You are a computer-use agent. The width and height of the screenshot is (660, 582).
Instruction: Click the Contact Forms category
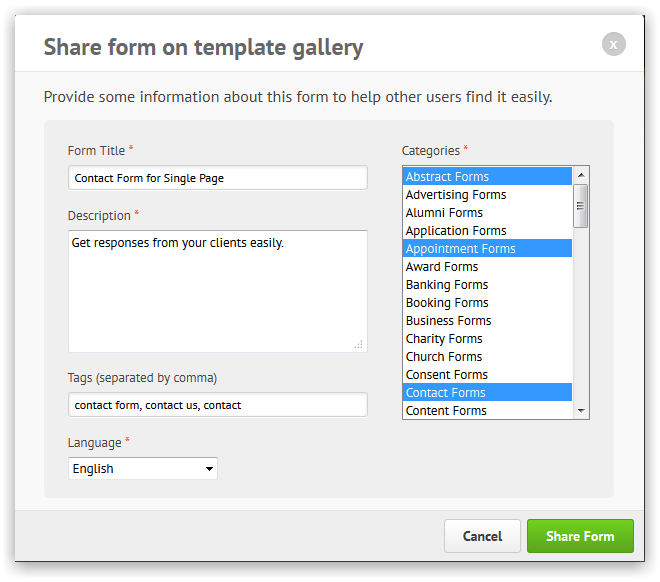point(487,393)
